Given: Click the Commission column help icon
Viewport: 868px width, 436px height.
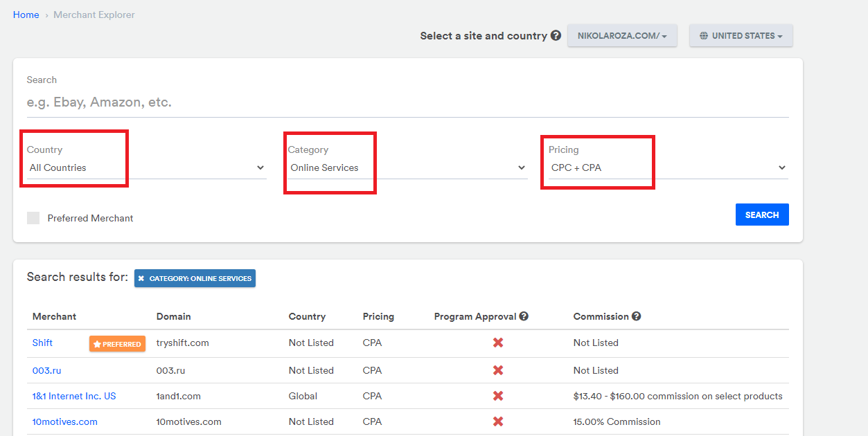Looking at the screenshot, I should click(x=636, y=316).
